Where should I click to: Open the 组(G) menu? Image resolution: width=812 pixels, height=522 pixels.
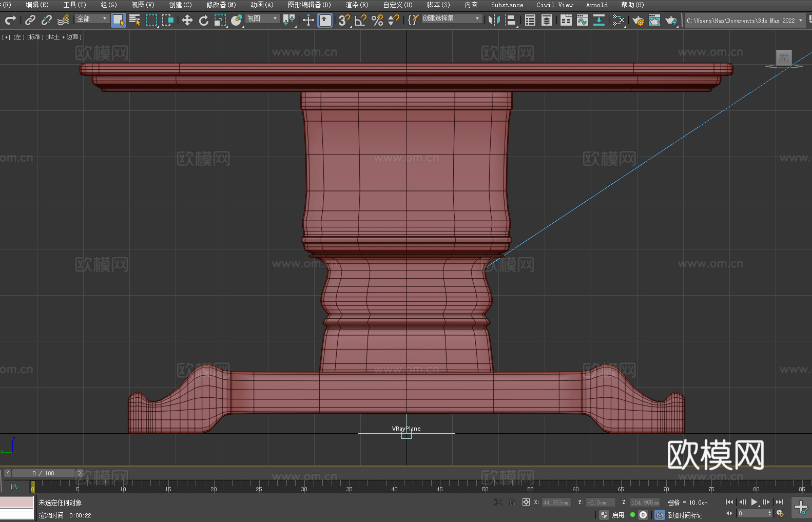click(109, 5)
